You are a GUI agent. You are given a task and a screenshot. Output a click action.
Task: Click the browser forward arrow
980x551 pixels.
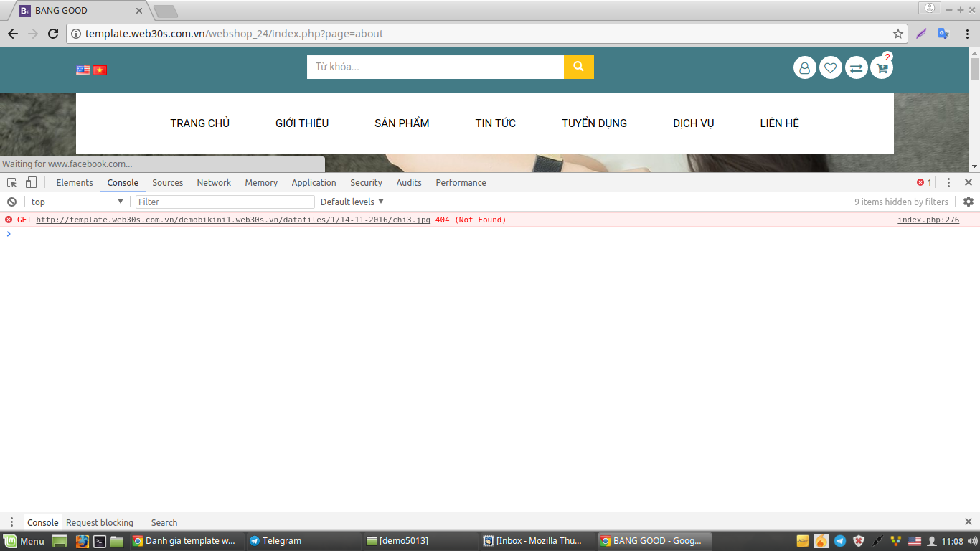point(33,34)
